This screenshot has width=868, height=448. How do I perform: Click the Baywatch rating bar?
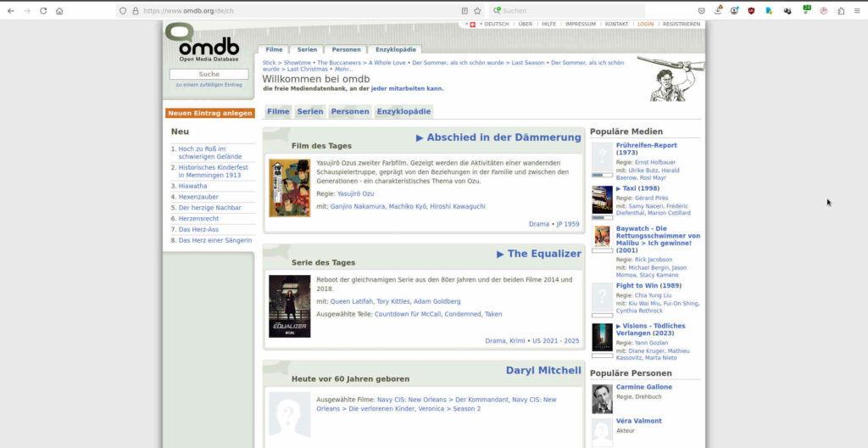pyautogui.click(x=603, y=250)
